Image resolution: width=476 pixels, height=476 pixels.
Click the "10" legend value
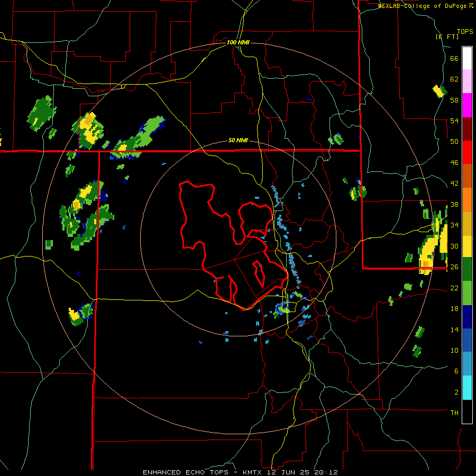coord(454,351)
